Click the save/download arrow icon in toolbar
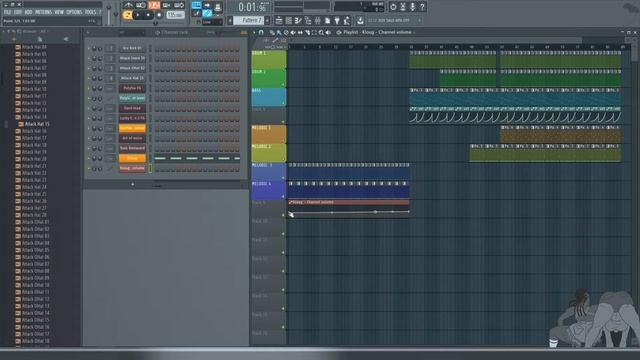The width and height of the screenshot is (640, 360). [x=360, y=20]
